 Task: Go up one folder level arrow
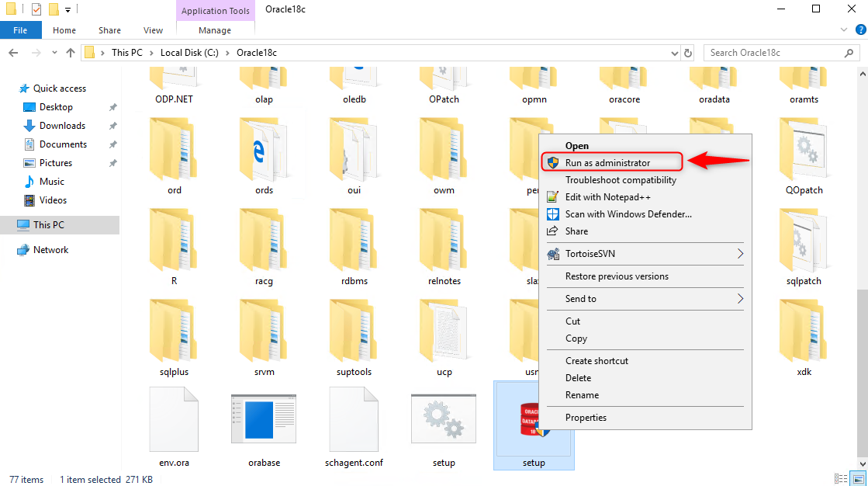71,53
